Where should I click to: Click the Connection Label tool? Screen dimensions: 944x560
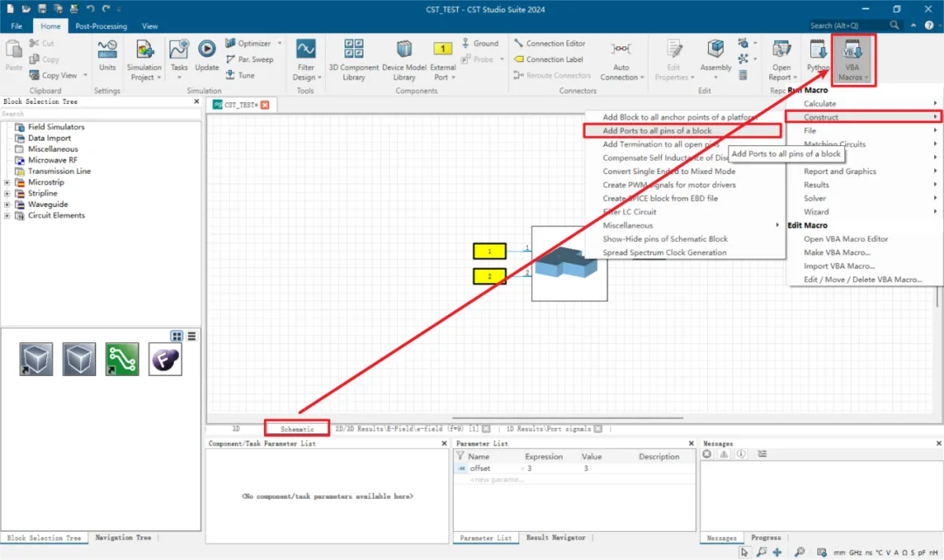pos(548,59)
